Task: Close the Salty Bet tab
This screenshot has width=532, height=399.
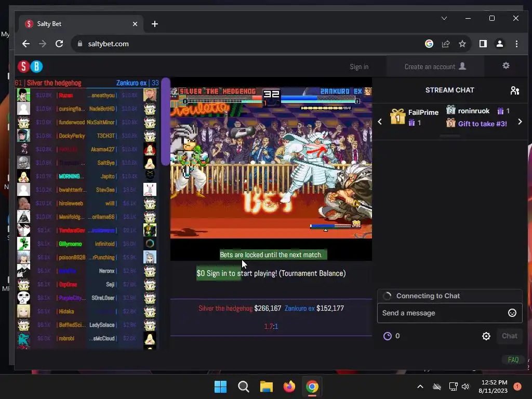Action: point(135,24)
